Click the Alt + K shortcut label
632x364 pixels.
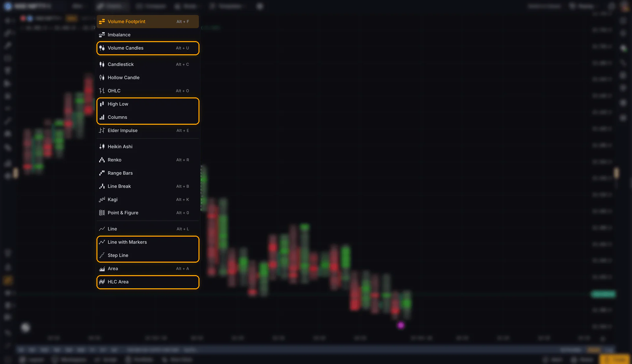click(x=183, y=199)
